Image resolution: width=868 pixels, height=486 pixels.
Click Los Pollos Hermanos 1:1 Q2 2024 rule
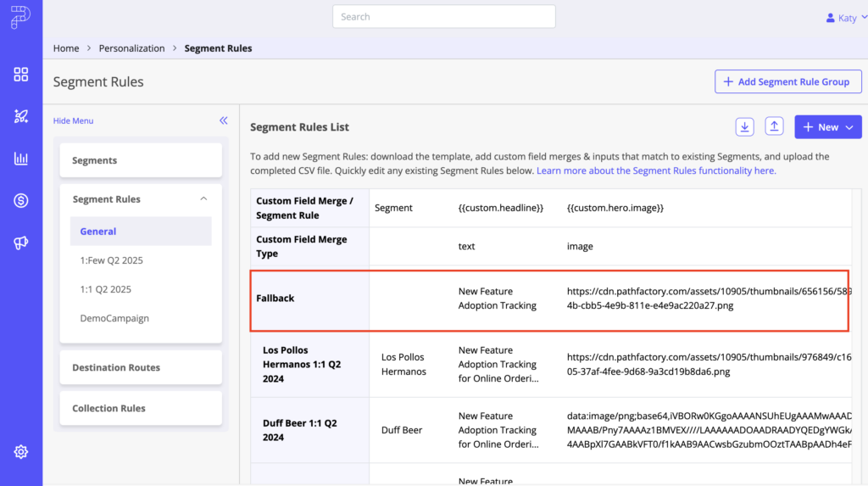(x=302, y=364)
